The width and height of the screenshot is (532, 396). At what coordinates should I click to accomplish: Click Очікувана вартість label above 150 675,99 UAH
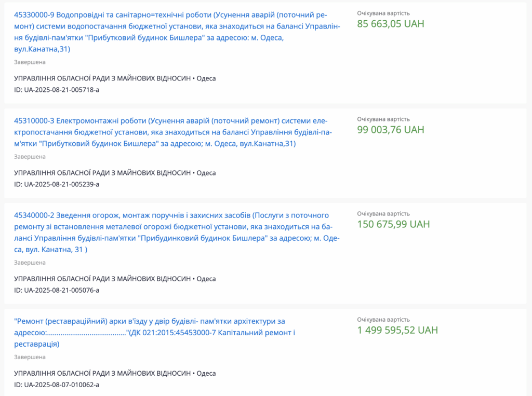coord(383,214)
